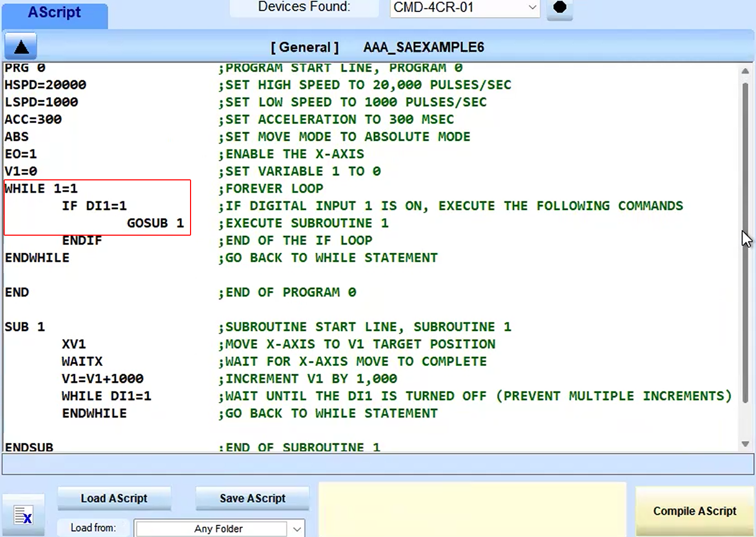Click the WAITX code line
This screenshot has height=537, width=756.
pos(82,362)
